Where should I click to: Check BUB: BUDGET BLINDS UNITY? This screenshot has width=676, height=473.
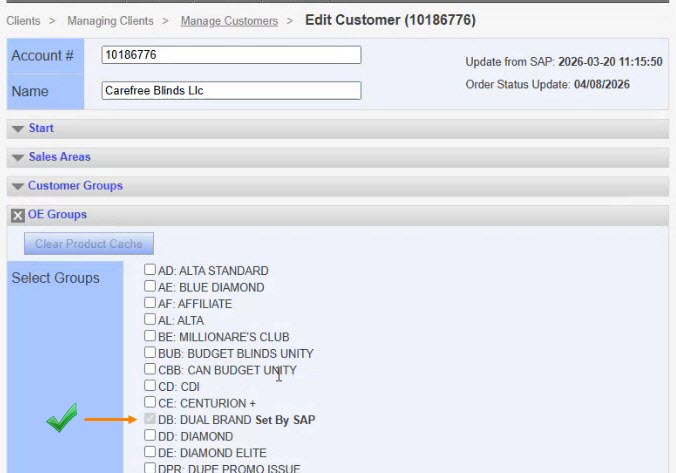[x=150, y=353]
